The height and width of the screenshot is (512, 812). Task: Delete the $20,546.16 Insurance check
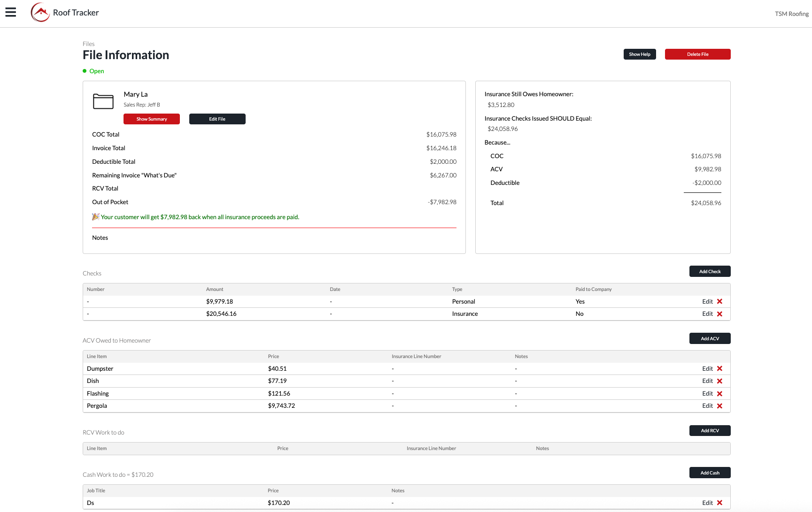[x=719, y=314]
